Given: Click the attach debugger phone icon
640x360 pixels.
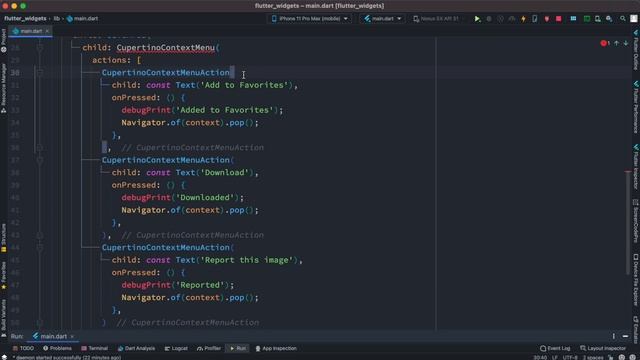Looking at the screenshot, I should point(535,19).
